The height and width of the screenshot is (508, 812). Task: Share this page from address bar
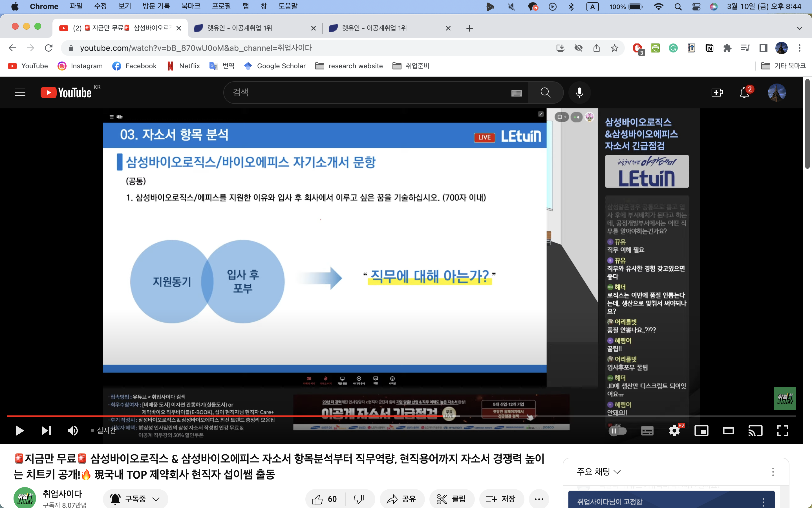pyautogui.click(x=596, y=48)
